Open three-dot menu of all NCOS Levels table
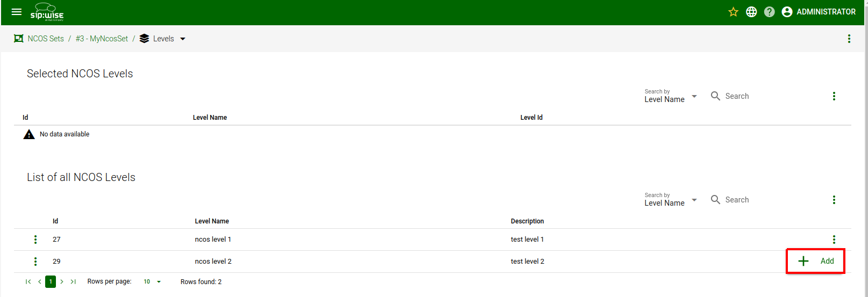The width and height of the screenshot is (868, 297). point(834,200)
